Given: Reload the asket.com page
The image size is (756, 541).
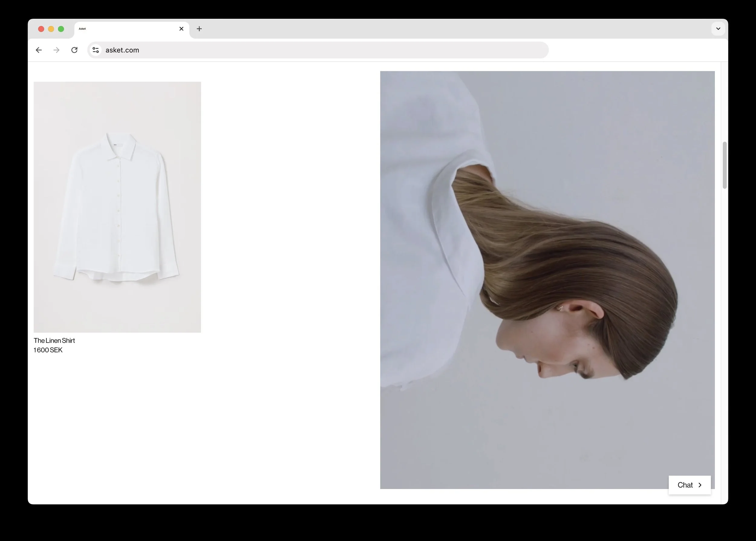Looking at the screenshot, I should 74,50.
